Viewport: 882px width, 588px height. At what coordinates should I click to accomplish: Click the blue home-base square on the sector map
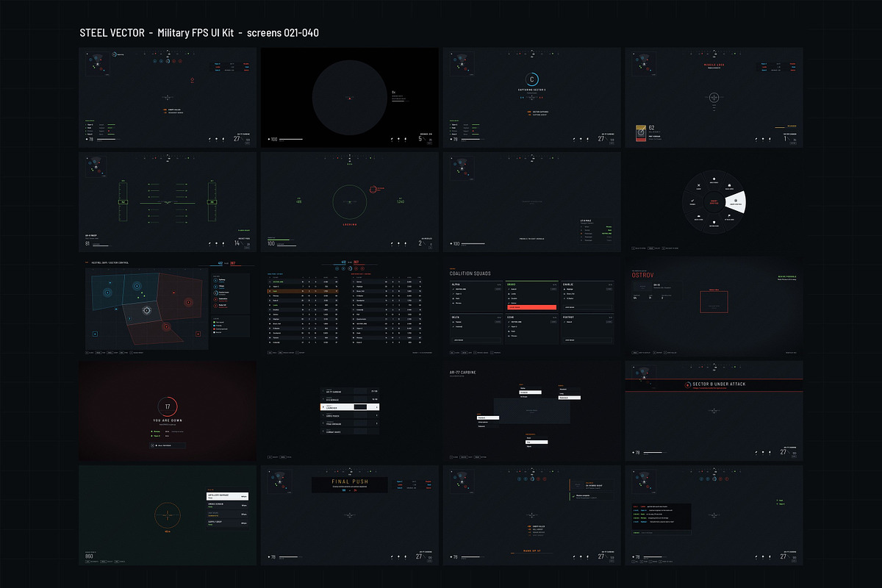tap(95, 334)
